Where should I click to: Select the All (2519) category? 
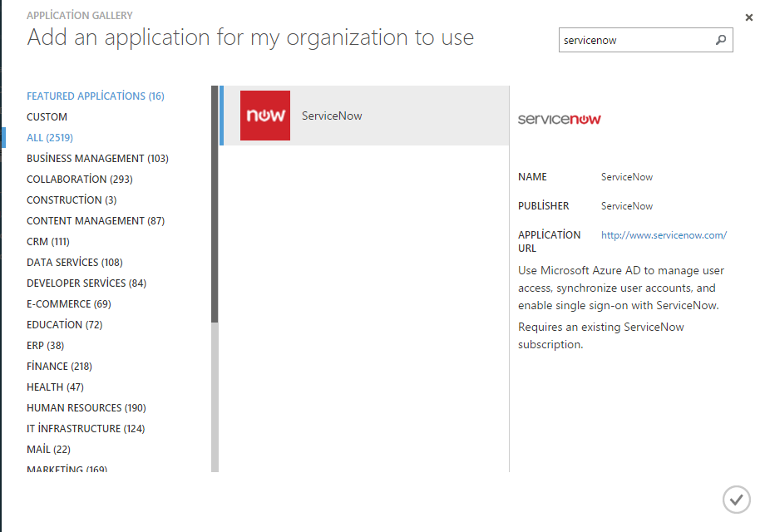click(50, 137)
